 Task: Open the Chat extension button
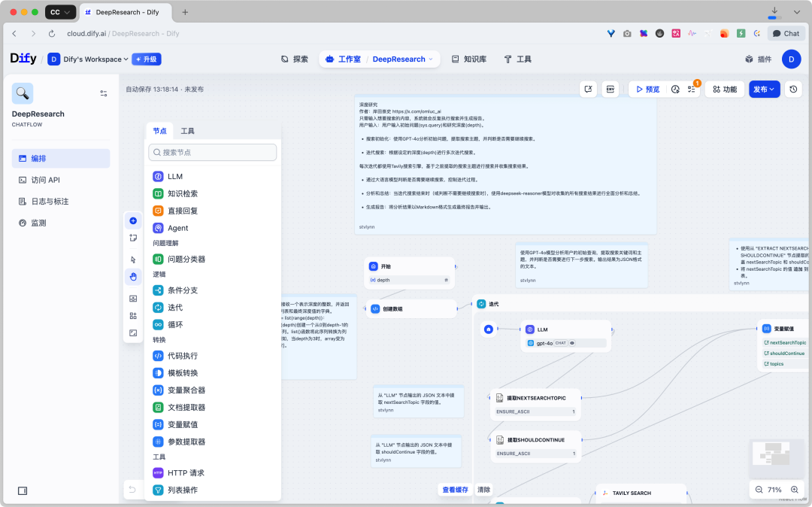[x=786, y=34]
